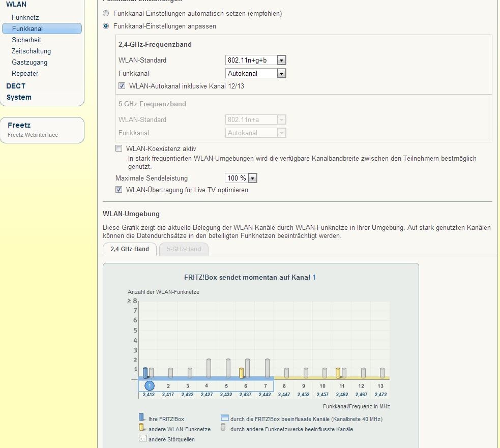Image resolution: width=500 pixels, height=448 pixels.
Task: Click Ihre FRITZ!Box legend icon
Action: coord(141,417)
